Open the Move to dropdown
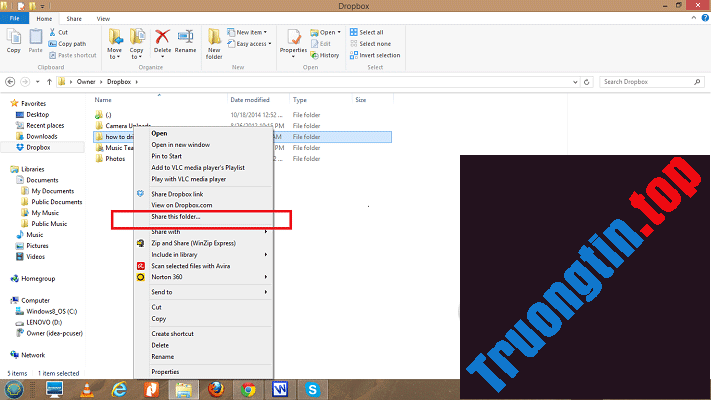711x400 pixels. [x=115, y=44]
